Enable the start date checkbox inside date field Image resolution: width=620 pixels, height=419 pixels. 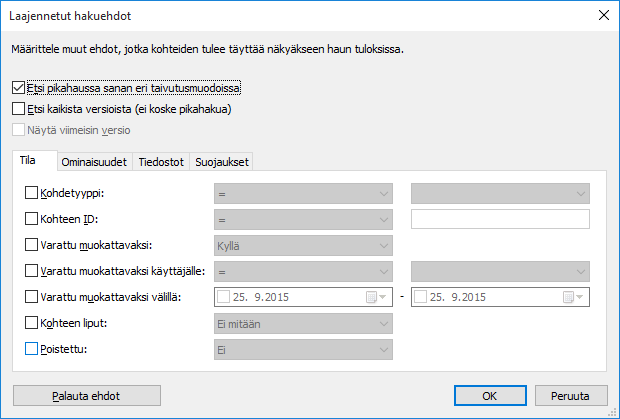coord(224,297)
